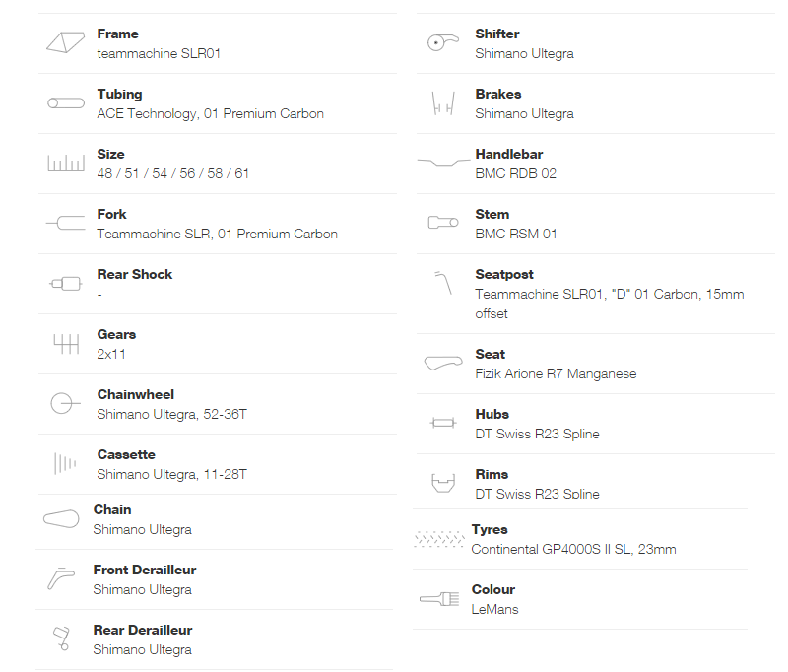Click the Chain loop icon

[61, 518]
